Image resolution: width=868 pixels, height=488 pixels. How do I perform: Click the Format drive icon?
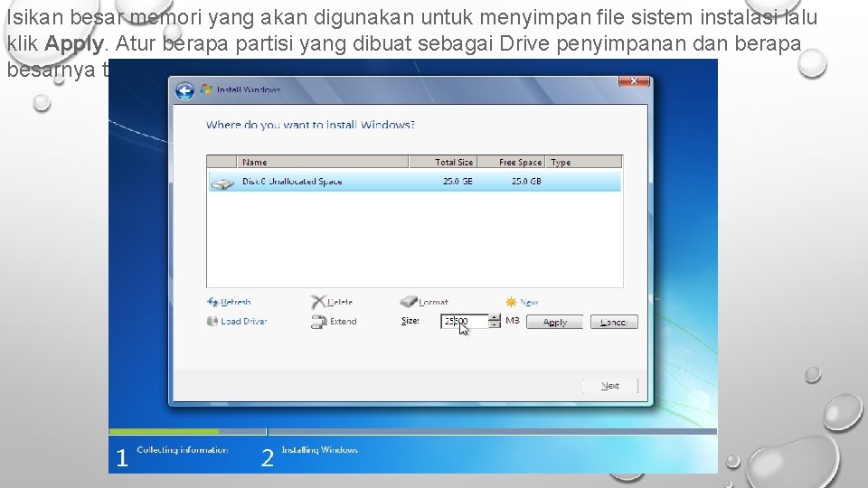409,302
